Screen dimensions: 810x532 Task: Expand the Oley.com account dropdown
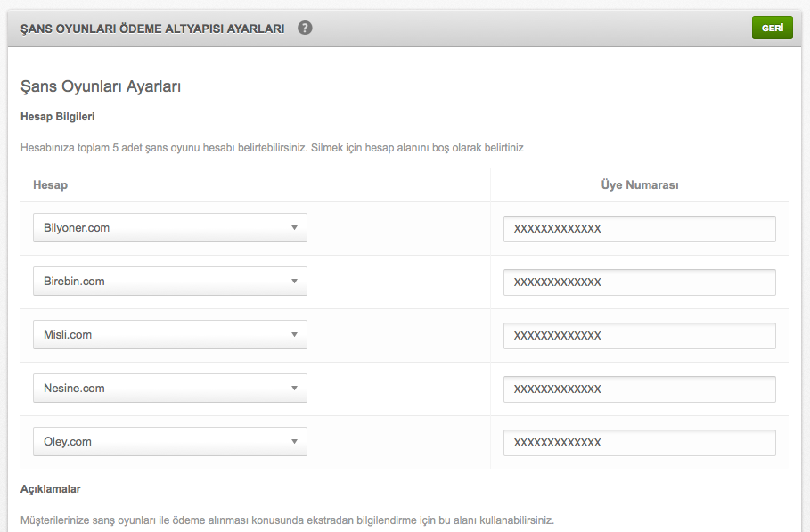pyautogui.click(x=170, y=442)
